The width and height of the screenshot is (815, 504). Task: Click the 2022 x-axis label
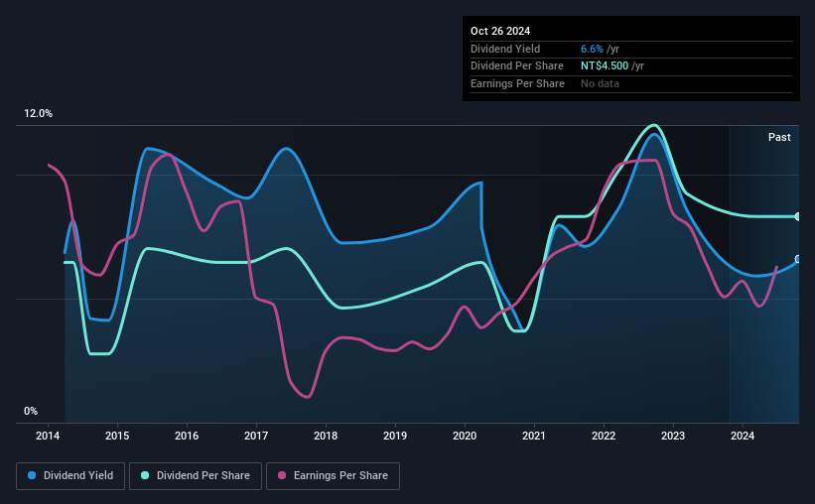pos(604,436)
